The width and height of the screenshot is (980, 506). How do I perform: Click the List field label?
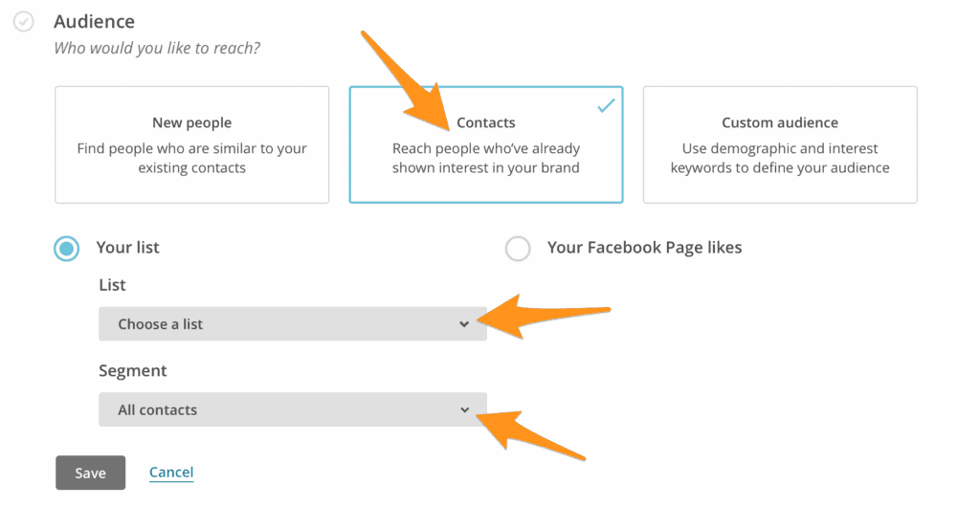tap(112, 285)
